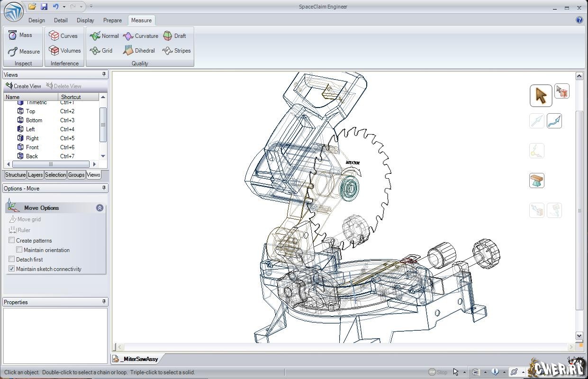588x379 pixels.
Task: Click the Create View button
Action: (23, 86)
